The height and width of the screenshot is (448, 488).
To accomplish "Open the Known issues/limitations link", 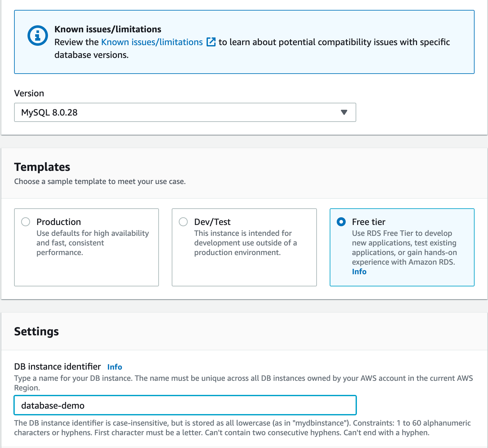I will coord(152,42).
